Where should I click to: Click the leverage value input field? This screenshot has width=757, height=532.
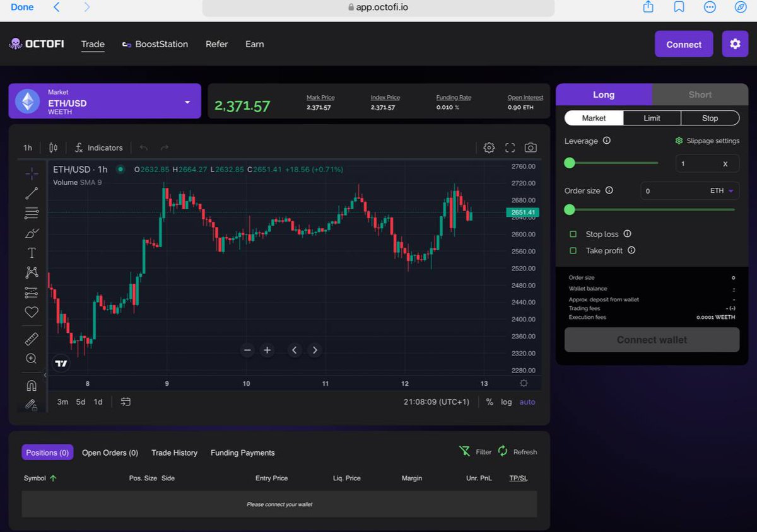[x=707, y=163]
